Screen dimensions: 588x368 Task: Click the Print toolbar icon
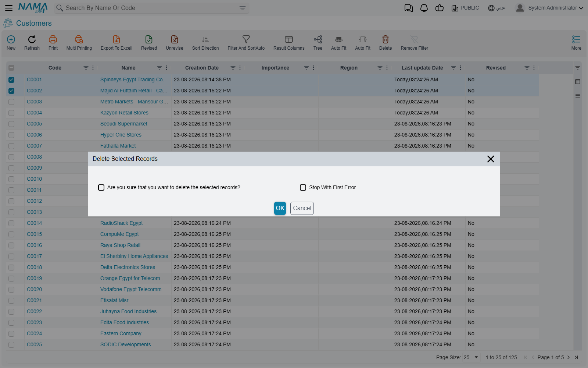pyautogui.click(x=53, y=39)
